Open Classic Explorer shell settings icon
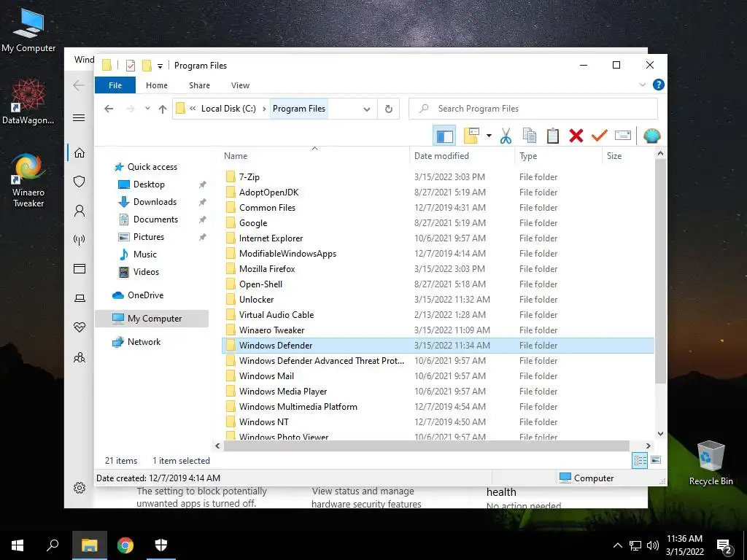Viewport: 747px width, 560px height. (x=651, y=136)
